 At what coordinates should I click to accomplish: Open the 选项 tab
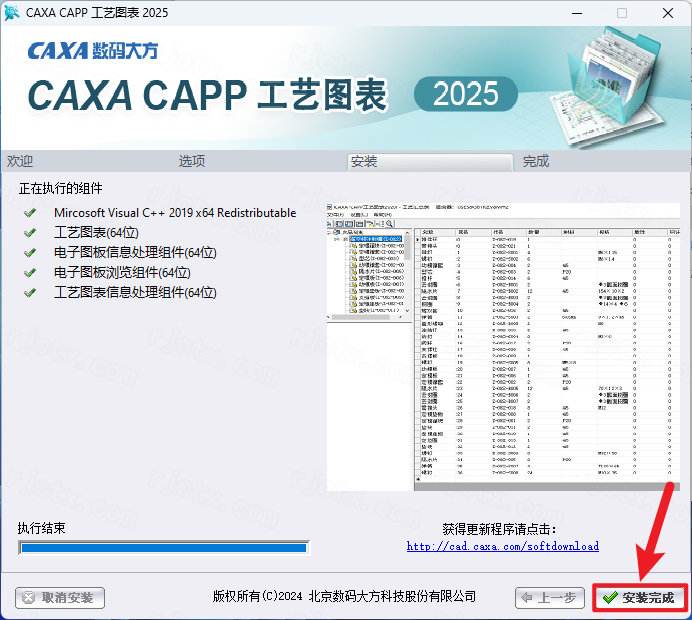pyautogui.click(x=192, y=161)
